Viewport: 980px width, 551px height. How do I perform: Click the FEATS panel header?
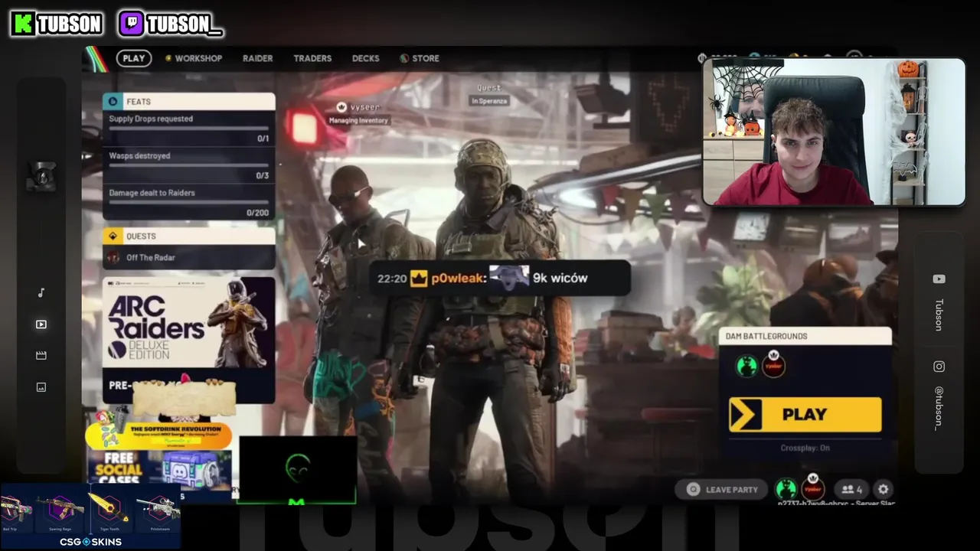[x=188, y=101]
